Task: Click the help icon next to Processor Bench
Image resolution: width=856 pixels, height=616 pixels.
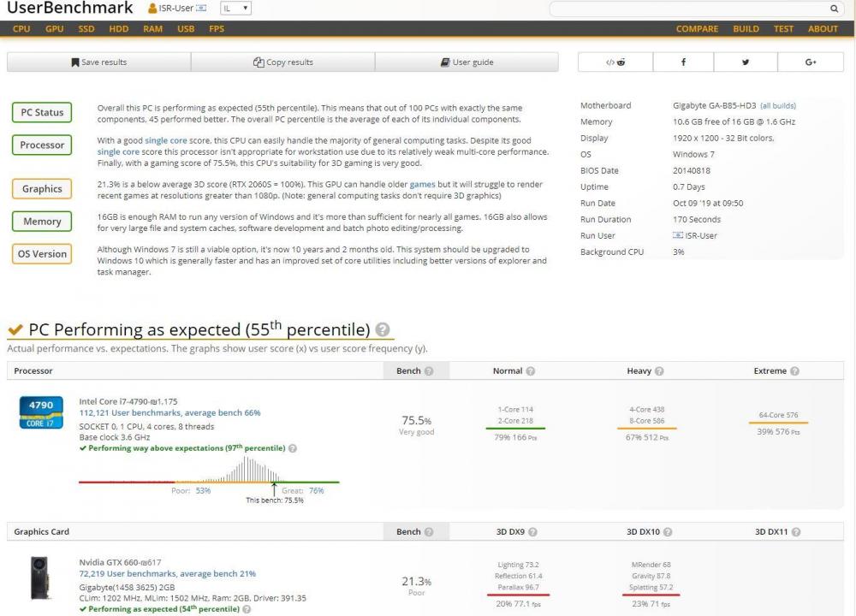Action: coord(429,371)
